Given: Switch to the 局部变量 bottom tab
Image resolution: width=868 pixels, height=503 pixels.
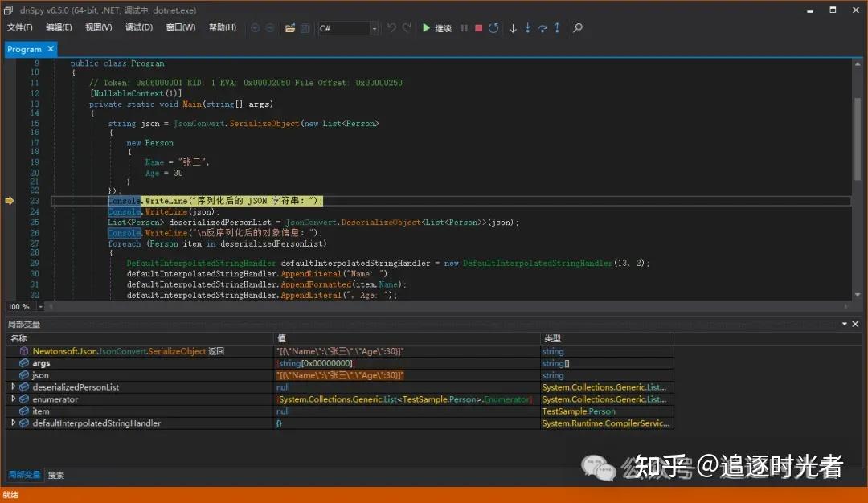Looking at the screenshot, I should point(24,475).
